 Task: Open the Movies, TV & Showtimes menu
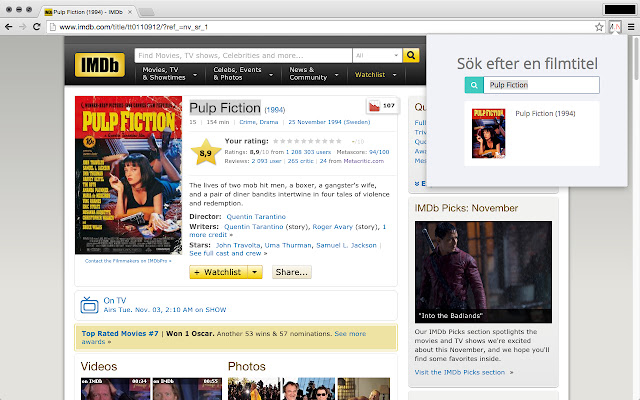pyautogui.click(x=169, y=74)
